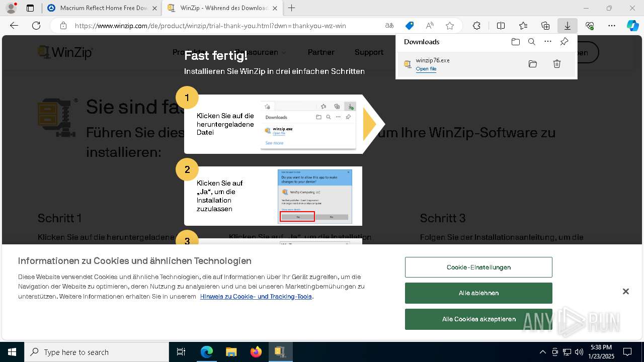
Task: Click Alle Cookies akzeptieren
Action: coord(478,319)
